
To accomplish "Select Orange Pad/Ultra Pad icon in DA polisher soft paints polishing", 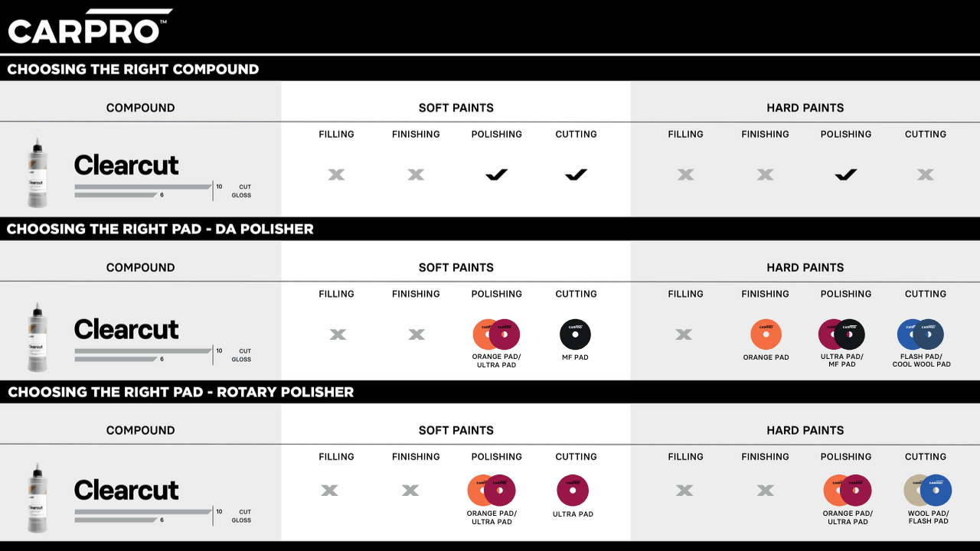I will (496, 334).
